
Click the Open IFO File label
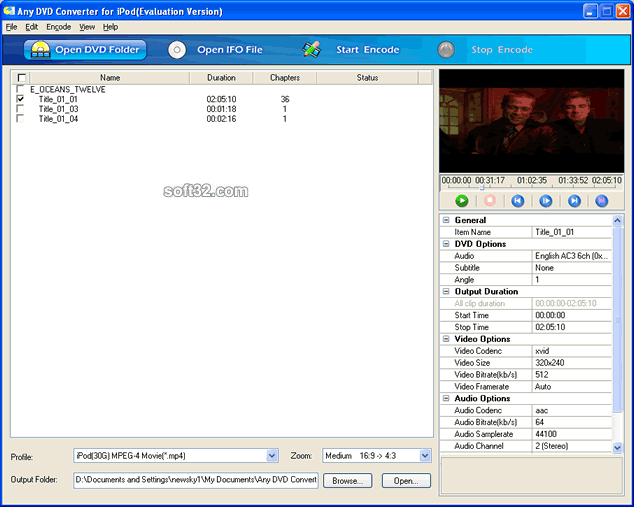click(x=230, y=50)
